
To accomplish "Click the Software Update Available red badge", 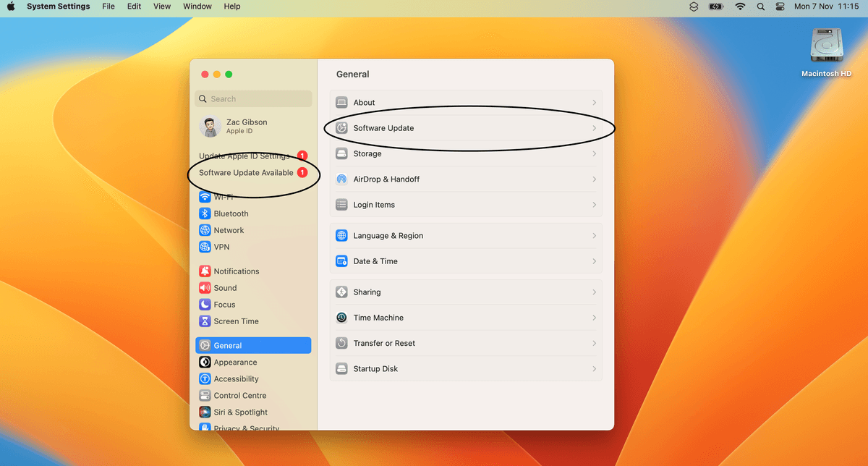I will point(302,173).
